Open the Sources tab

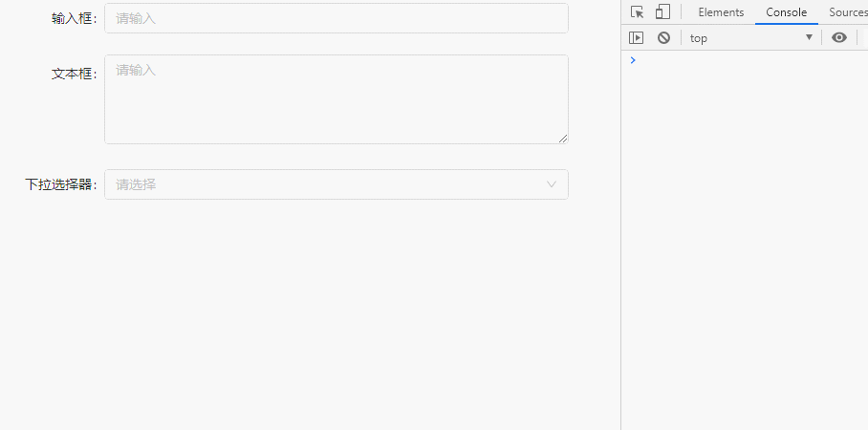pos(848,12)
